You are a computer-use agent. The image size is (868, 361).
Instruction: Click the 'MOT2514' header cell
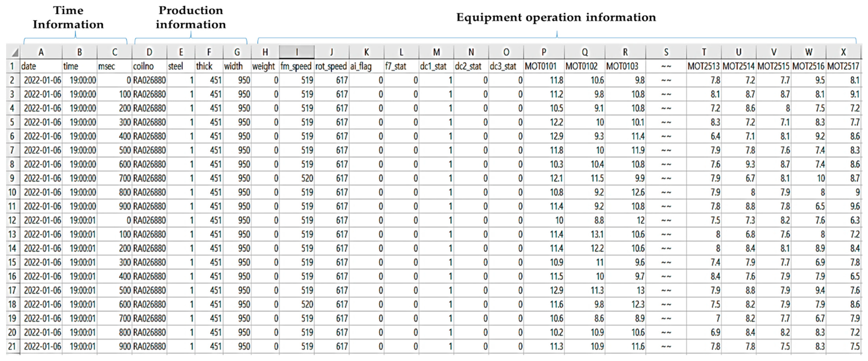pos(739,66)
